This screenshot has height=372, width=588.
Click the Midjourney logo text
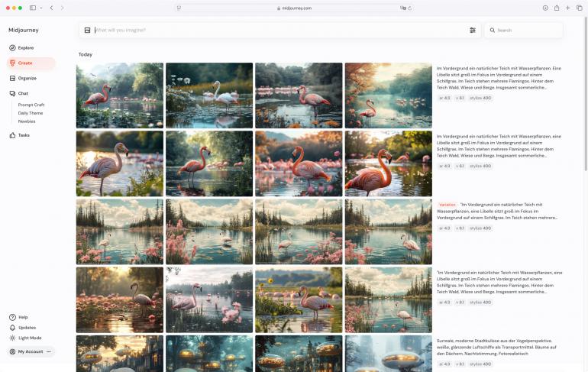tap(23, 30)
